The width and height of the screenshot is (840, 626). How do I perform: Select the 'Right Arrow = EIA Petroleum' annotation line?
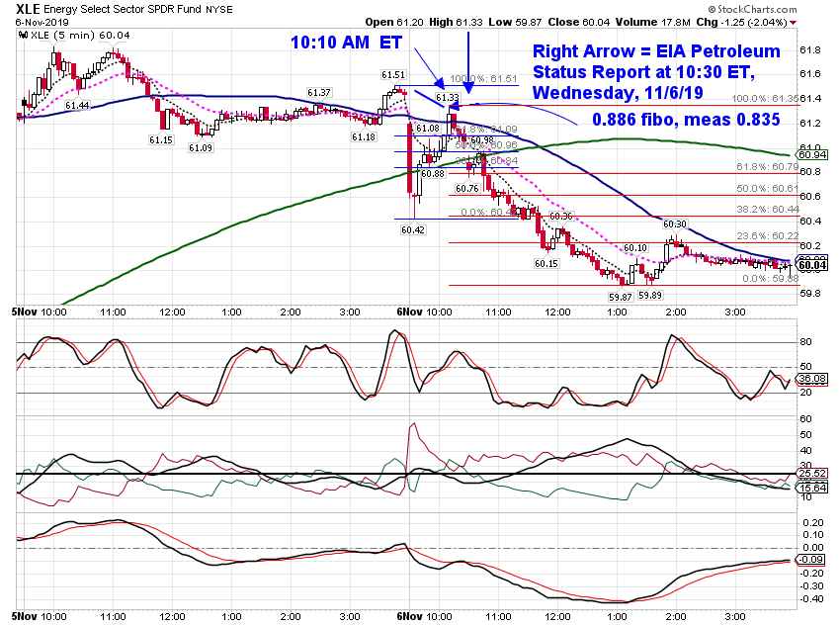[656, 50]
